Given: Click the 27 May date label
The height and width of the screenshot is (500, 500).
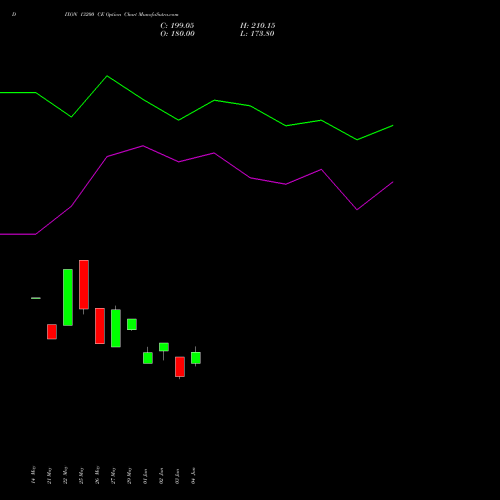Looking at the screenshot, I should pos(113,476).
